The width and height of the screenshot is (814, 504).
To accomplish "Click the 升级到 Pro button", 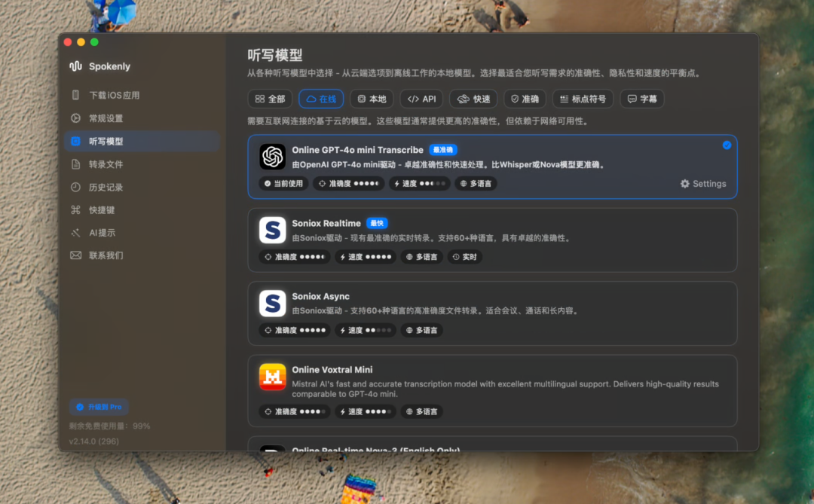I will [x=99, y=407].
